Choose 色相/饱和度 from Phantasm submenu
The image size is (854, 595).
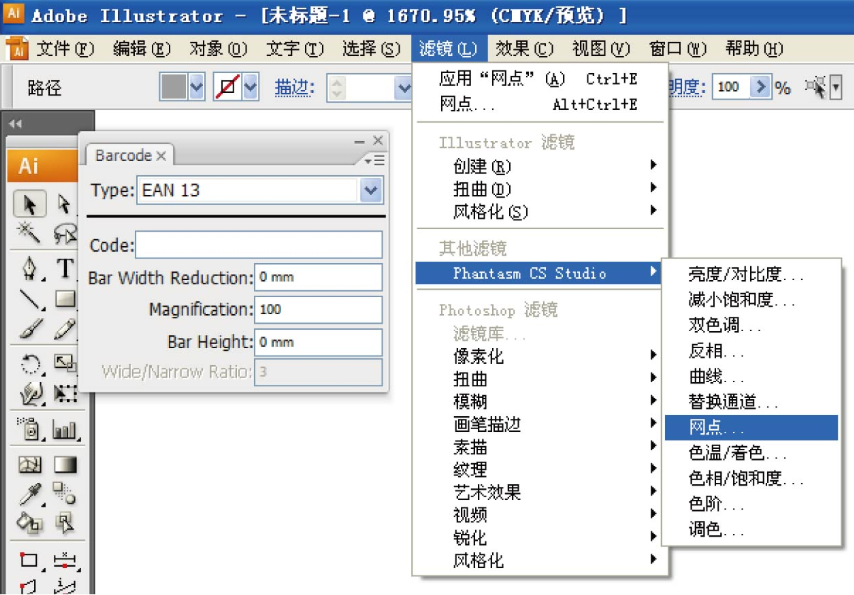pos(751,478)
